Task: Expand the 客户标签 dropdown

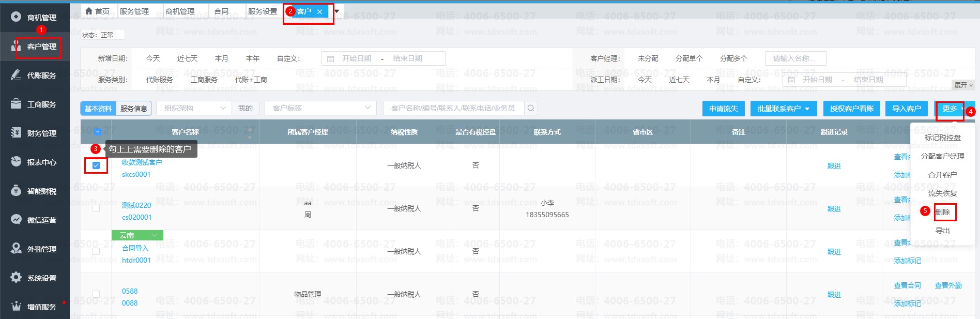Action: tap(320, 108)
